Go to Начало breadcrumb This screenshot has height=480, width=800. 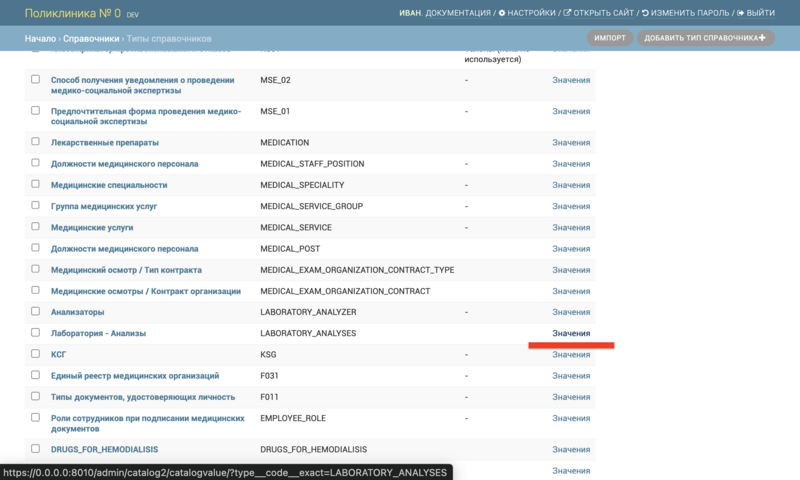[40, 39]
